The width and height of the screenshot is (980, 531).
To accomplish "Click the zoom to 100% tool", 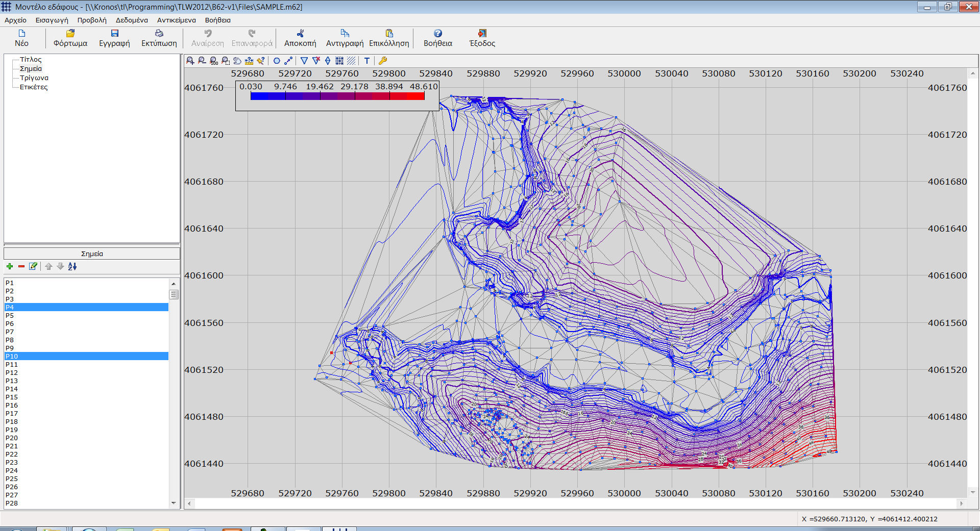I will click(x=214, y=61).
